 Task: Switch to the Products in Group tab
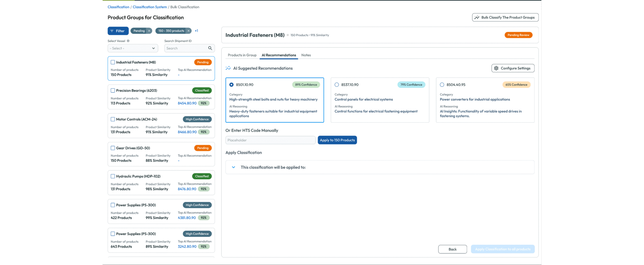(x=242, y=55)
